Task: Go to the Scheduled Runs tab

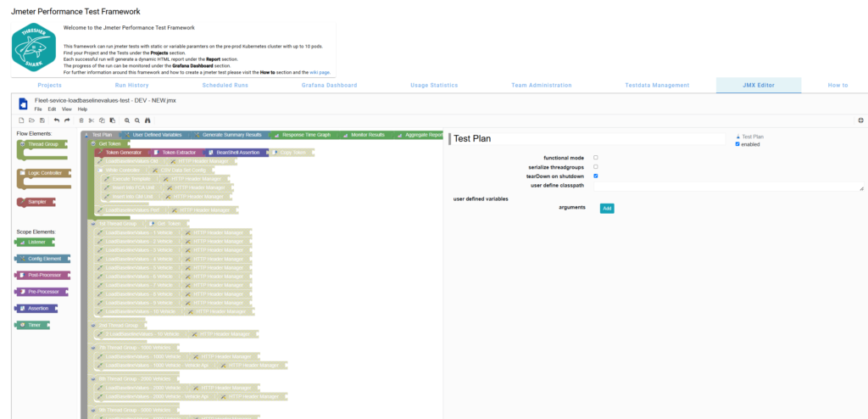Action: click(x=225, y=86)
